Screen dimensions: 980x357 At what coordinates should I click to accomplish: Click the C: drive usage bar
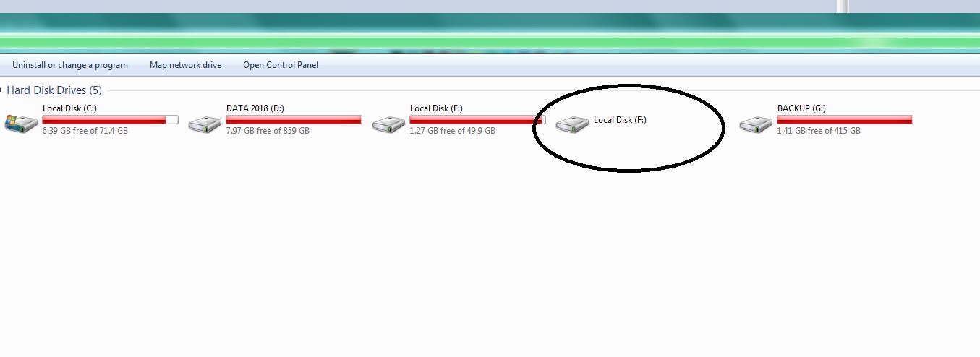pyautogui.click(x=111, y=119)
